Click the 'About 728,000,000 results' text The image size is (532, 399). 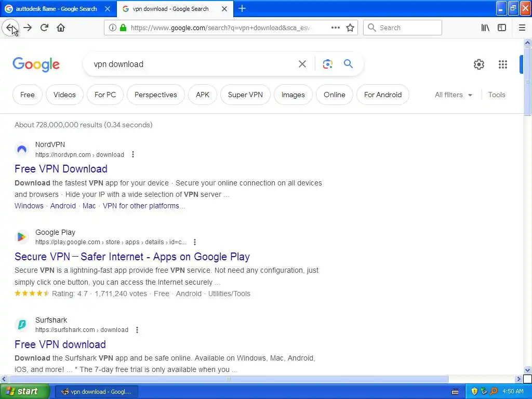pos(84,125)
